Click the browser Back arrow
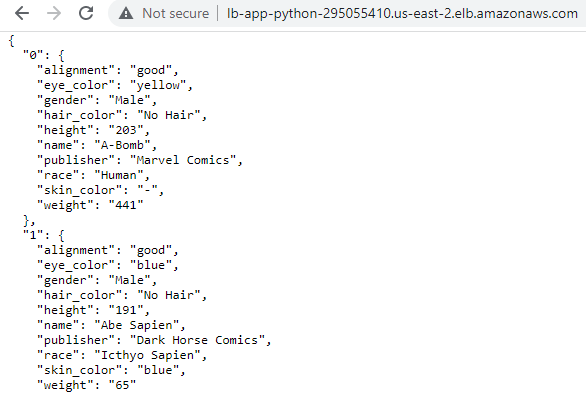 coord(22,13)
